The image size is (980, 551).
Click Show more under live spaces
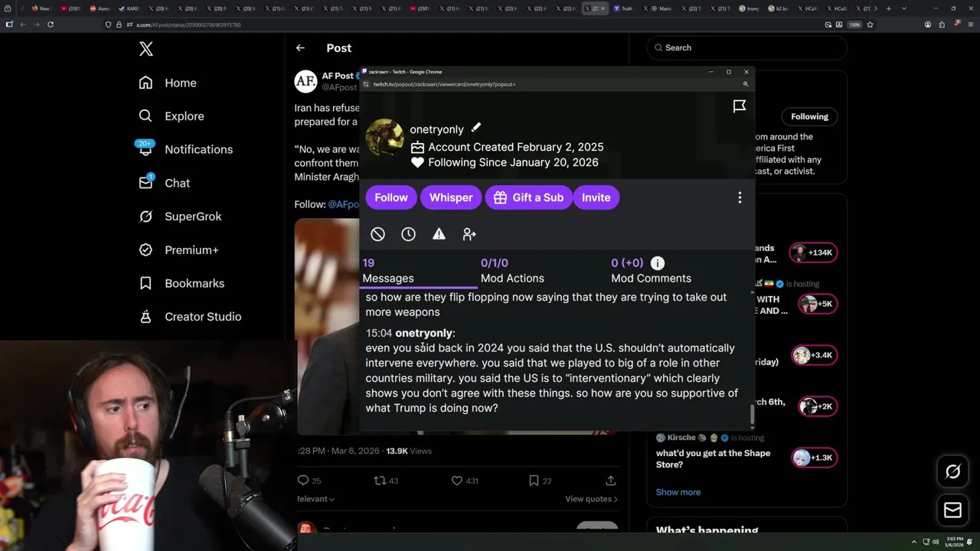(x=678, y=492)
